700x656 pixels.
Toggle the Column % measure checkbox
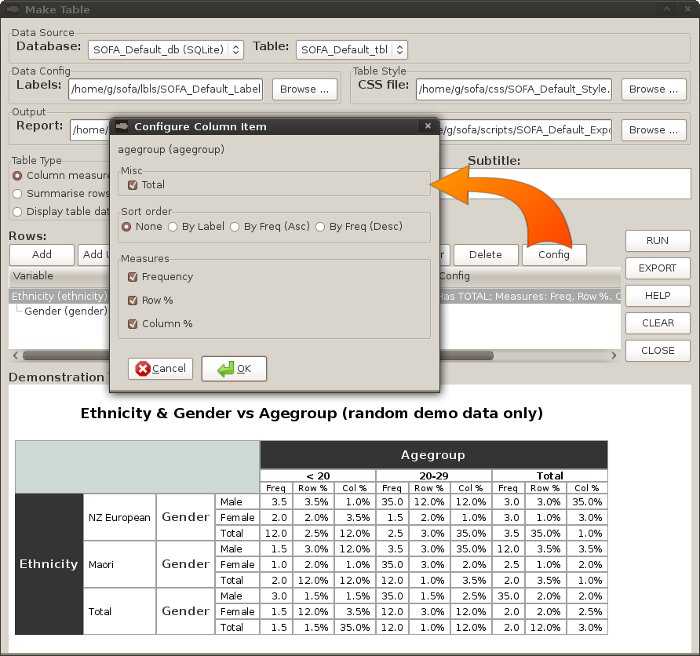coord(132,324)
